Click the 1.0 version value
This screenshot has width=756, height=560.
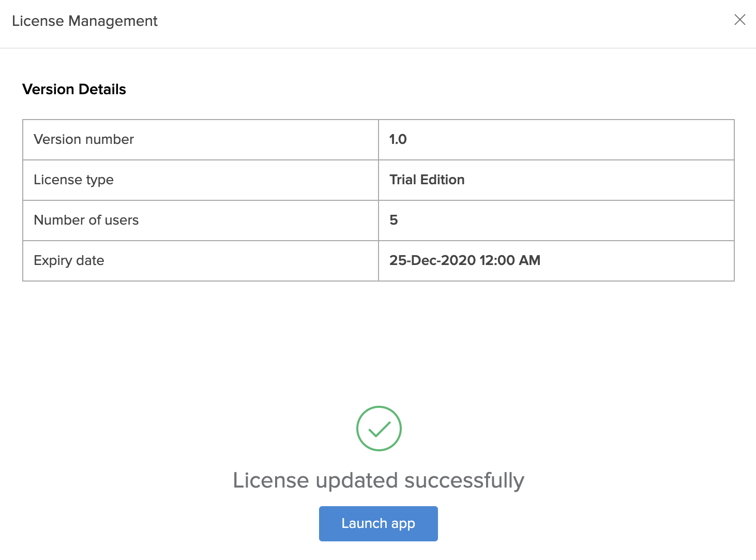[398, 139]
